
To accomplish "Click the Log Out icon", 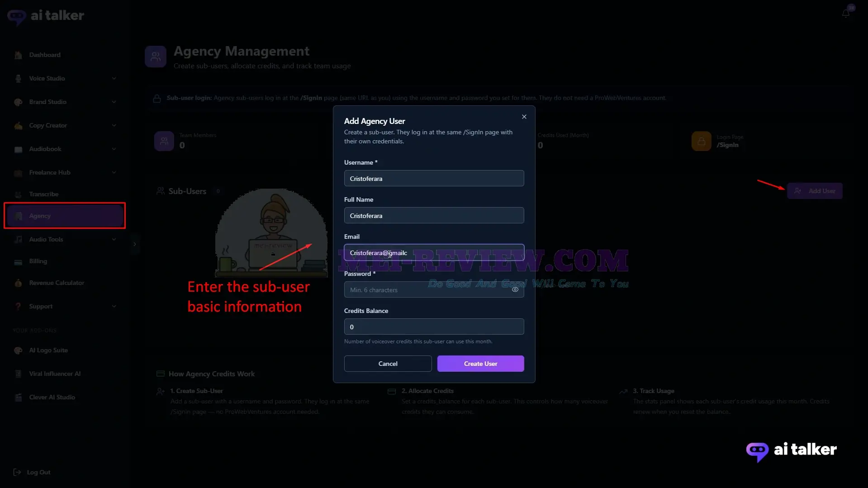I will point(17,472).
